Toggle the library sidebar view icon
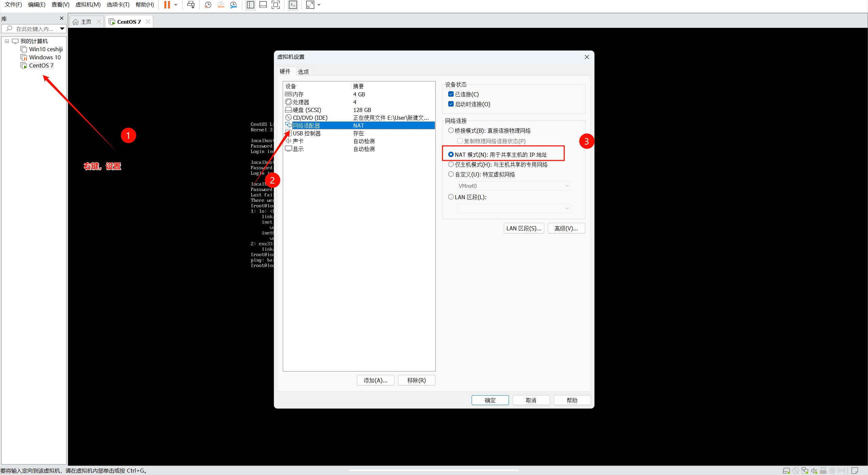868x475 pixels. pyautogui.click(x=251, y=5)
